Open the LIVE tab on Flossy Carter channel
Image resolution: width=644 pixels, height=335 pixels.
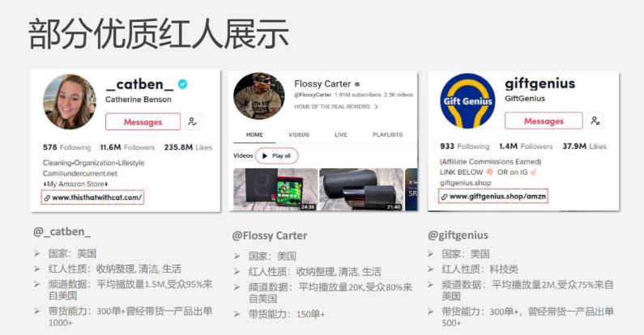pos(341,134)
